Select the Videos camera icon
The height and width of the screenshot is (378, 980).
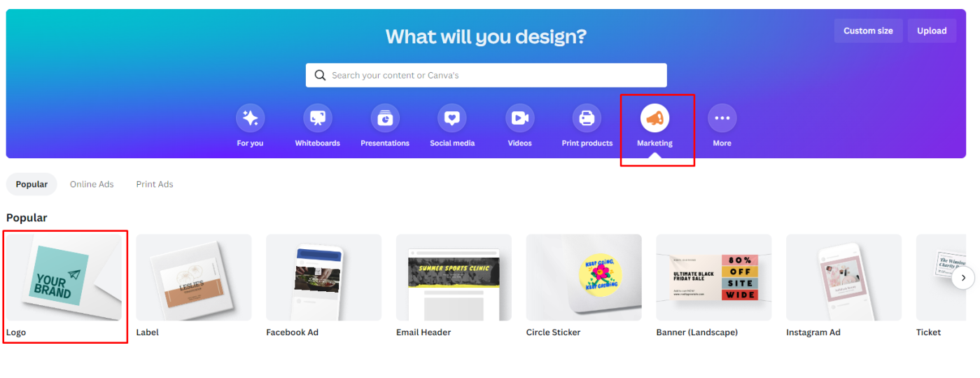pyautogui.click(x=519, y=118)
